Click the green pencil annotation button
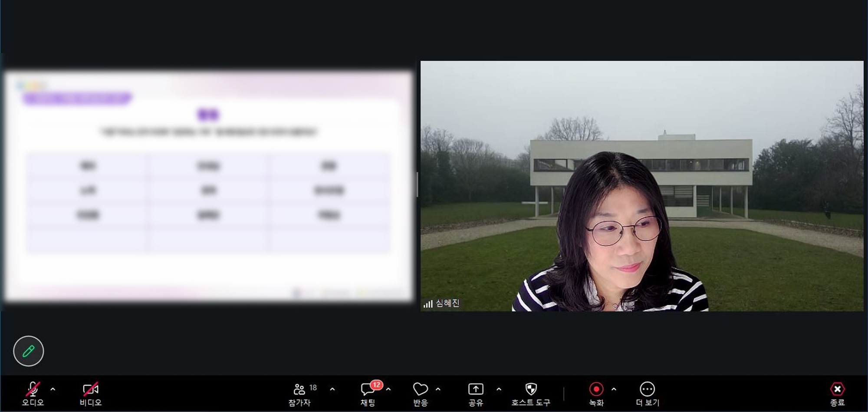This screenshot has height=412, width=868. [x=29, y=351]
